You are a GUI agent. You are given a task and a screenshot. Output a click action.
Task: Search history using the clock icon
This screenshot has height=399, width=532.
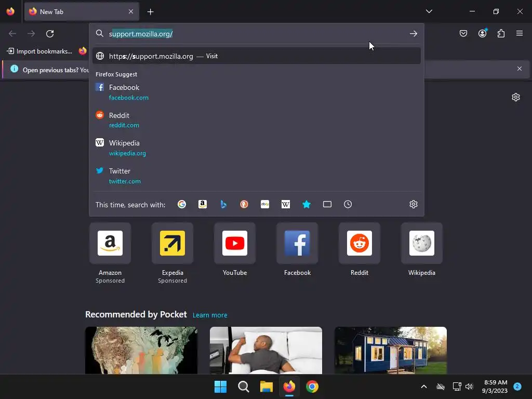pos(348,204)
